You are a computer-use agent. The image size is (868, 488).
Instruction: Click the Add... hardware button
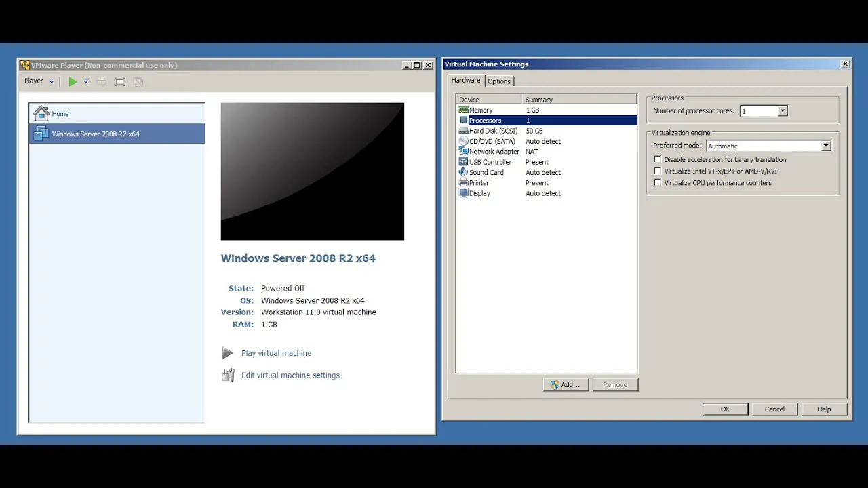coord(566,384)
